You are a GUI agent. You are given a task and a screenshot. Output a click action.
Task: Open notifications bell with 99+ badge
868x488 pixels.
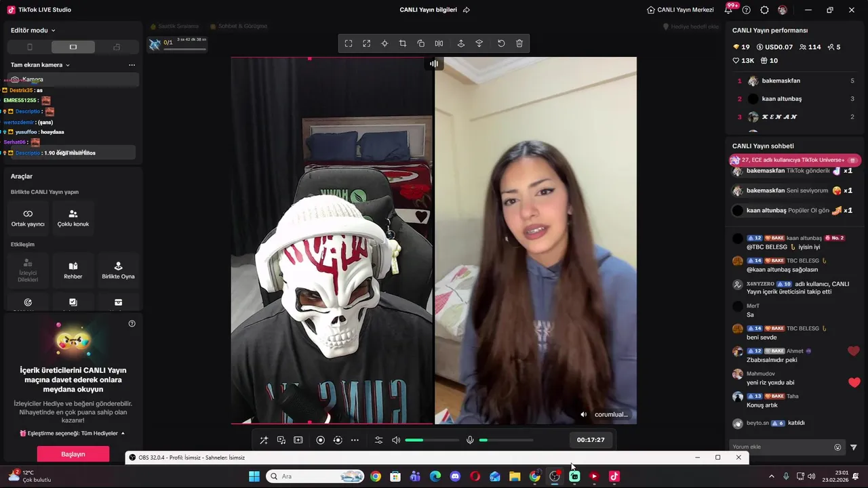coord(730,9)
